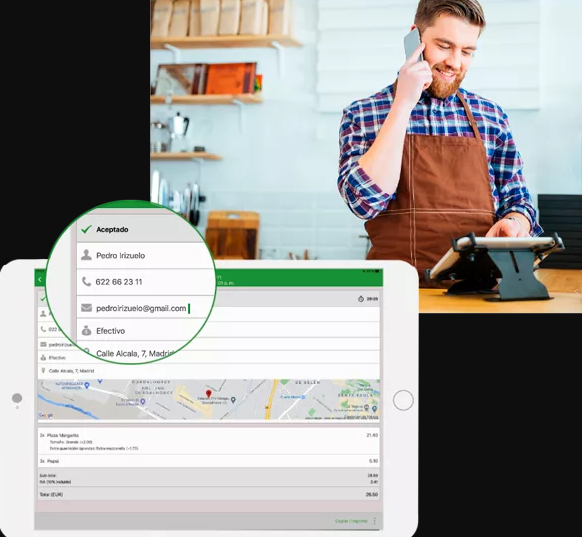Click the magnified customer person icon
The image size is (582, 537).
click(x=86, y=255)
